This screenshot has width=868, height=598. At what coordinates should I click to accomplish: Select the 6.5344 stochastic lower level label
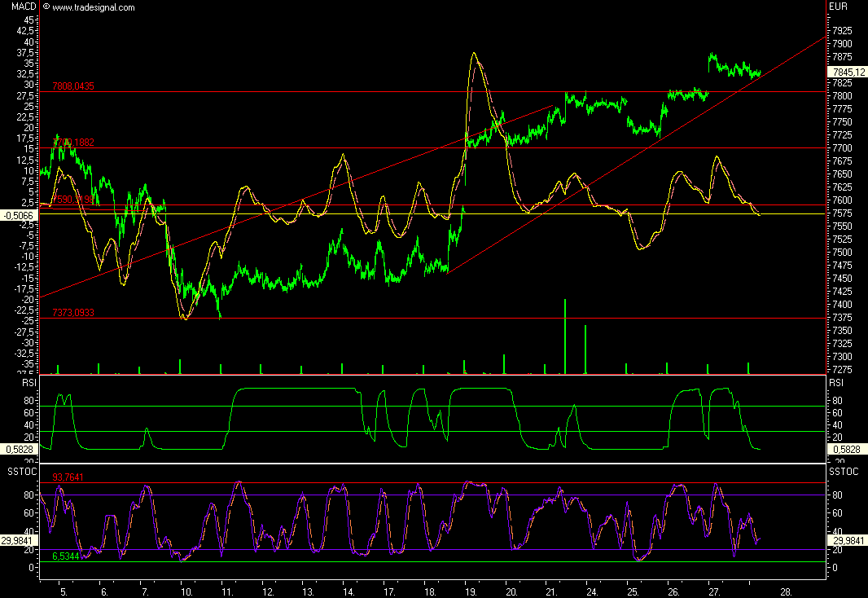[x=67, y=556]
